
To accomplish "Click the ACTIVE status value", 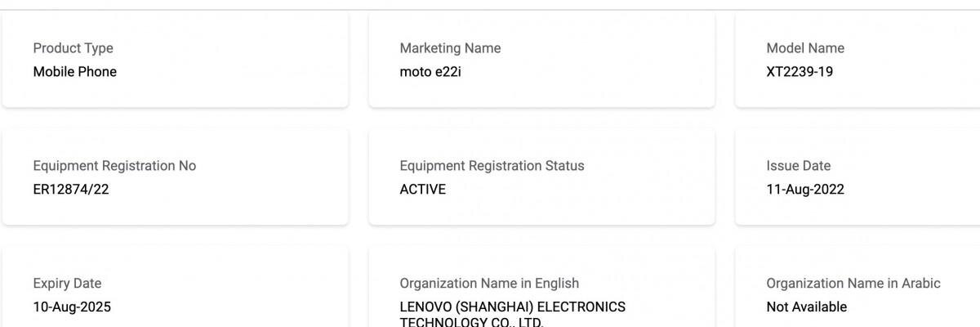I will point(422,190).
